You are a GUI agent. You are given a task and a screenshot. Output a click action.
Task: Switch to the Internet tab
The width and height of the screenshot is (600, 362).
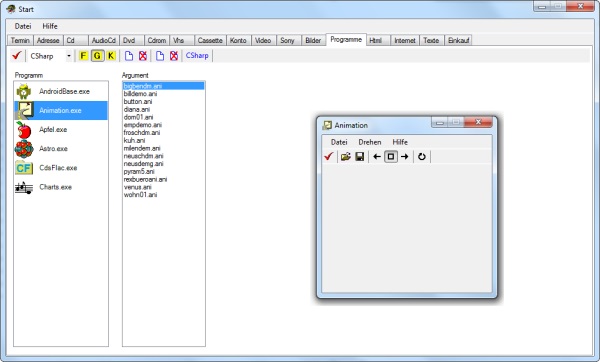[405, 41]
